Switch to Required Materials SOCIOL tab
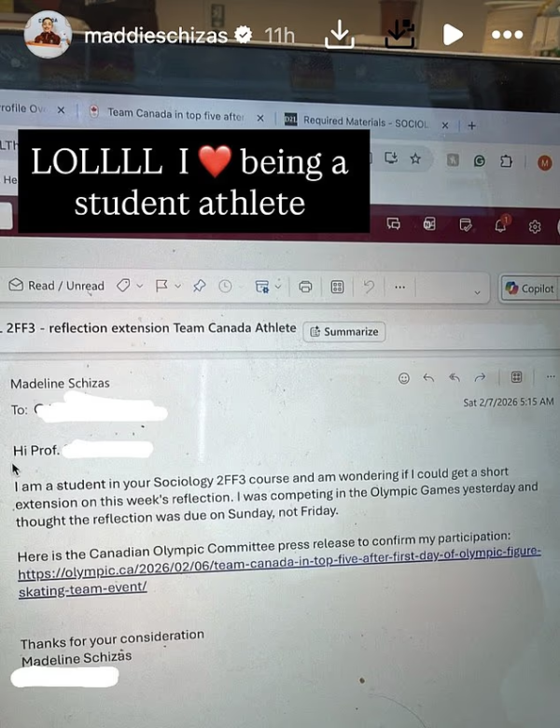Viewport: 560px width, 728px height. point(365,122)
